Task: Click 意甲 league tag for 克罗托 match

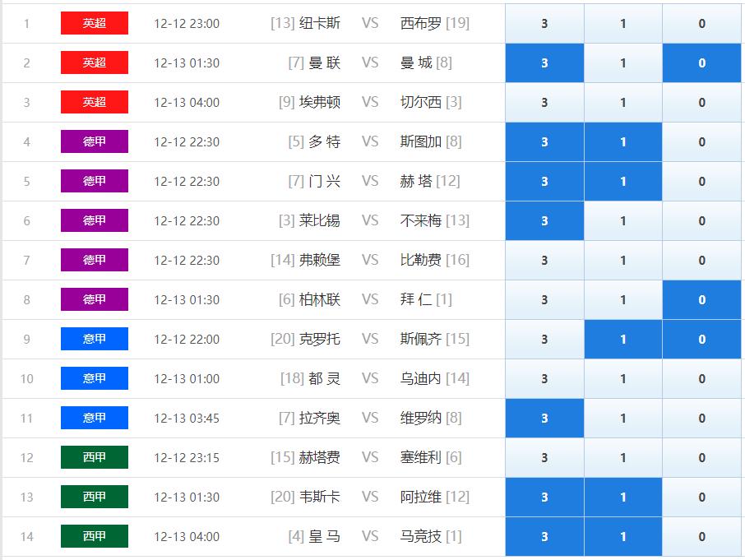Action: pos(95,339)
